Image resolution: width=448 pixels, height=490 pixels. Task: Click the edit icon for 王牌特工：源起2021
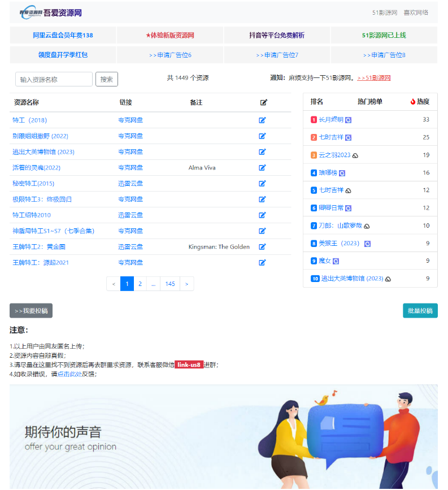(262, 263)
